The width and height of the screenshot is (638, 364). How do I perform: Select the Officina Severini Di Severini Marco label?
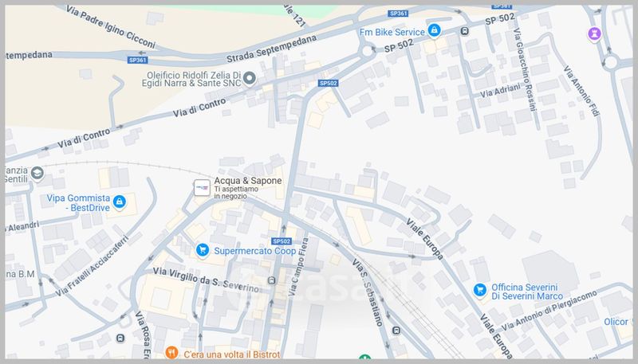527,292
